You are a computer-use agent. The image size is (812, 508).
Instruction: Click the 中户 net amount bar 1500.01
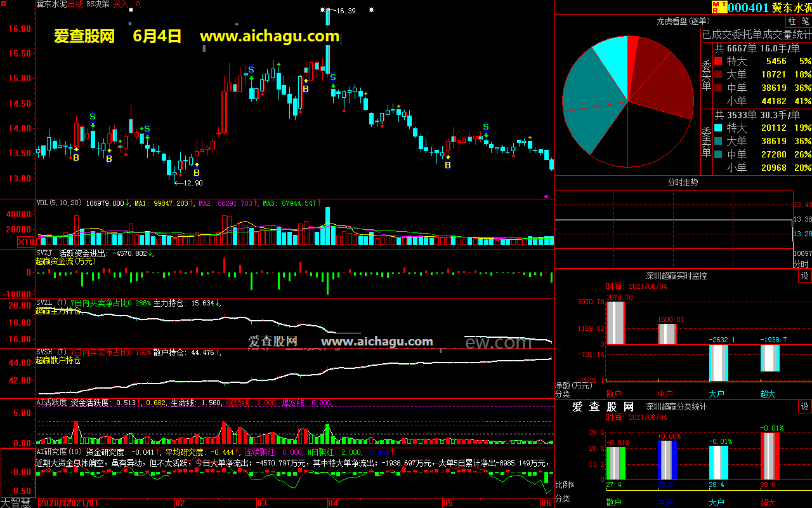667,333
